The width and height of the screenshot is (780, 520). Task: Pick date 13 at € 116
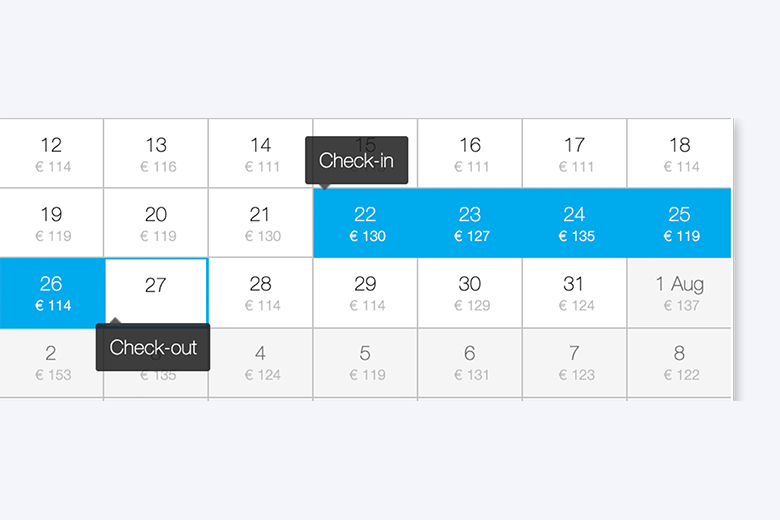[156, 154]
